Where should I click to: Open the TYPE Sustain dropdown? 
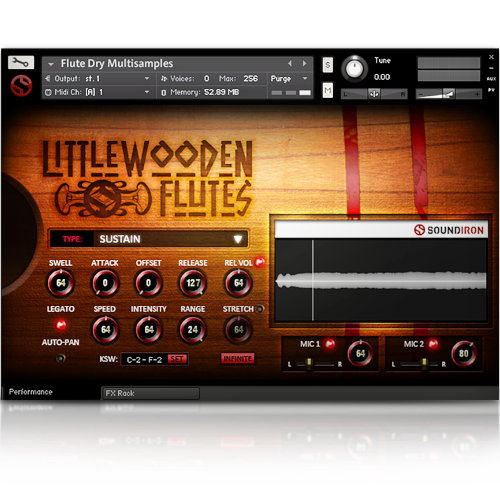pyautogui.click(x=149, y=239)
